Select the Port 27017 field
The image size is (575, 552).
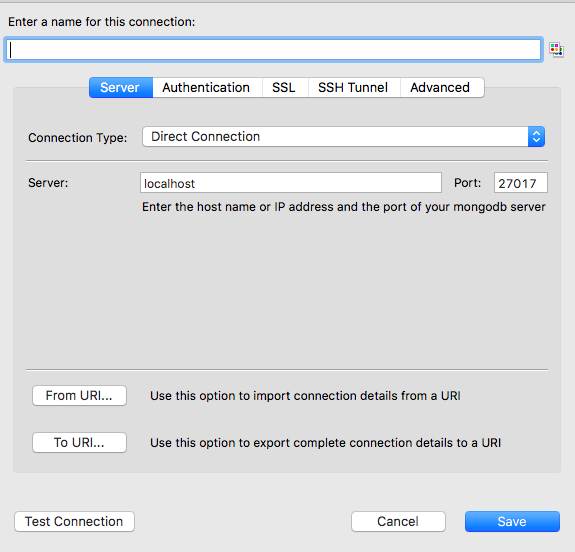point(521,183)
